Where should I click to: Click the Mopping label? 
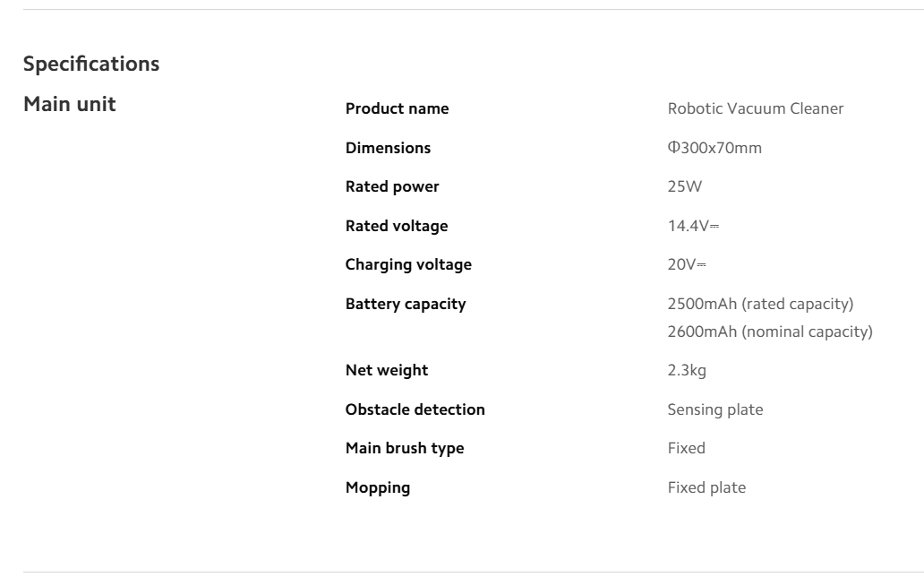click(x=378, y=488)
